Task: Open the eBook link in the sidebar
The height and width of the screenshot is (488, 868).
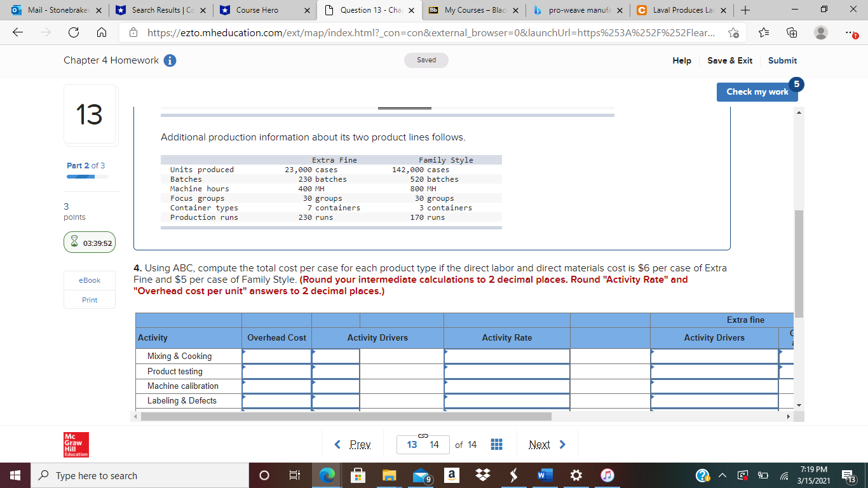Action: (89, 280)
